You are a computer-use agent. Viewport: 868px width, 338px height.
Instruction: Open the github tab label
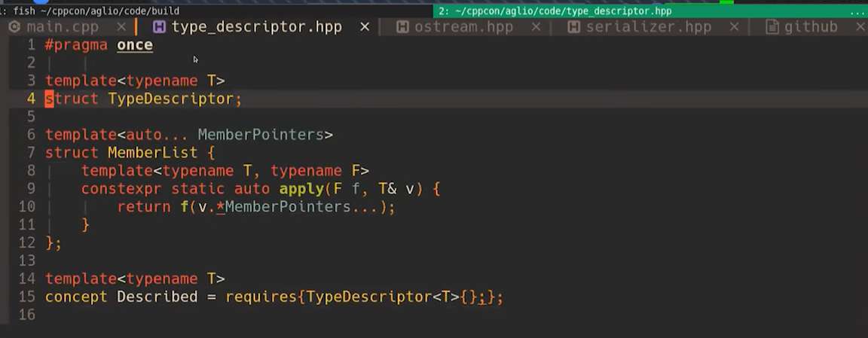pos(811,27)
